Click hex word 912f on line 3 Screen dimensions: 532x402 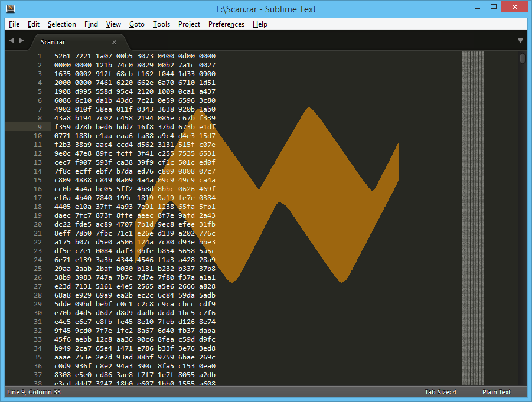104,74
